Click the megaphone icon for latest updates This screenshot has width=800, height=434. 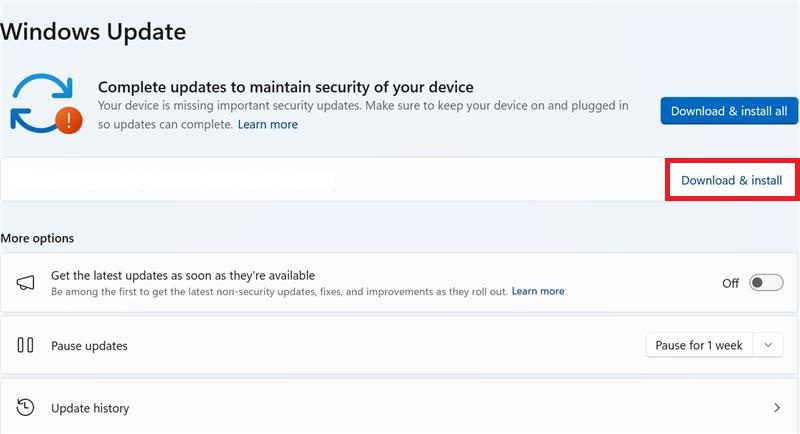[26, 283]
